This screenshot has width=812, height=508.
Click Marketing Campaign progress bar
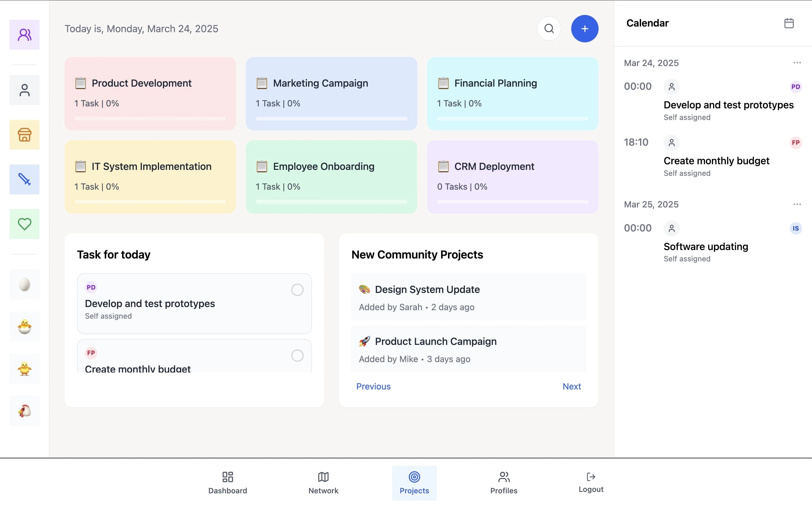click(332, 119)
